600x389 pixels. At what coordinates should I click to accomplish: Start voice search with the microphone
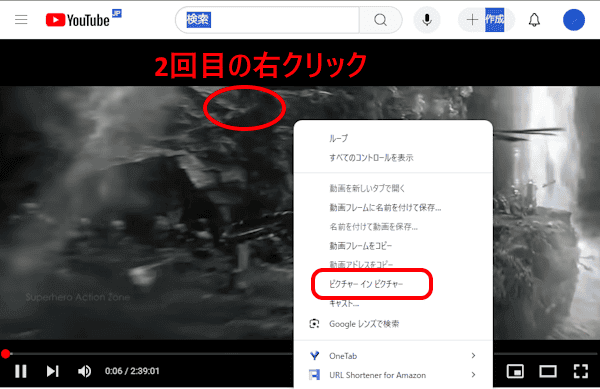427,20
